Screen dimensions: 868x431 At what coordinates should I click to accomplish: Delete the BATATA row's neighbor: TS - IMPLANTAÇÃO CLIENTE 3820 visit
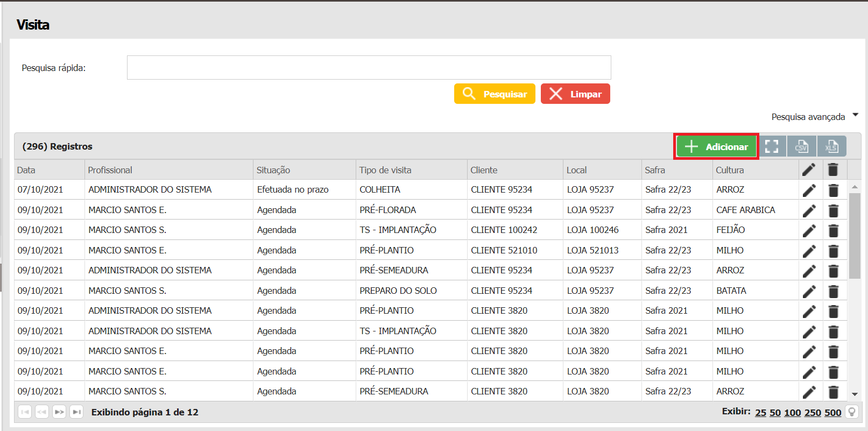(x=834, y=331)
